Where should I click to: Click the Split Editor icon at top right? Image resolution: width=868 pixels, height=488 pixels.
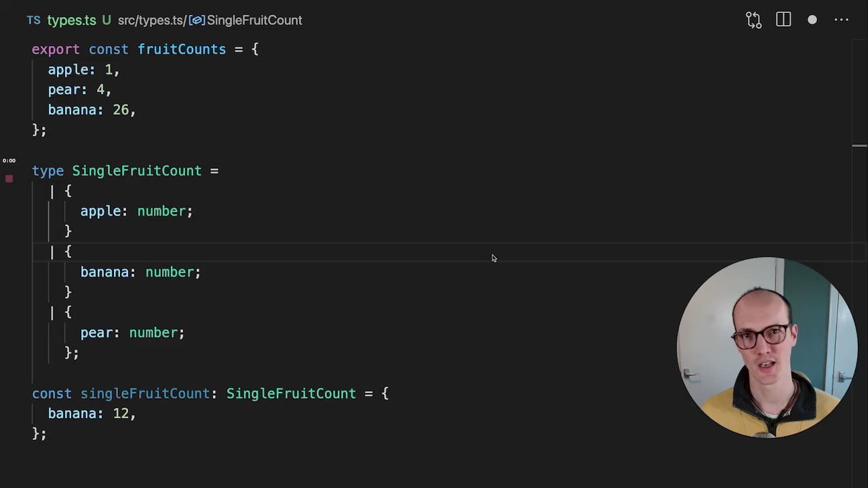coord(783,20)
